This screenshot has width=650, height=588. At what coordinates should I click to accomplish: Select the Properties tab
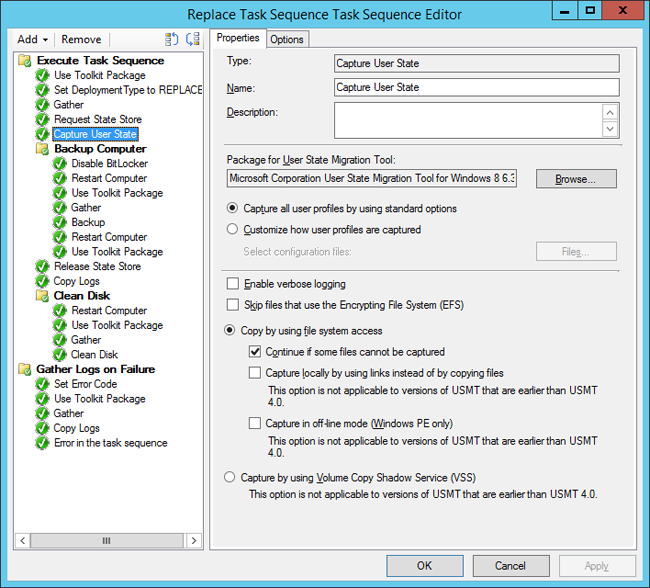coord(238,38)
